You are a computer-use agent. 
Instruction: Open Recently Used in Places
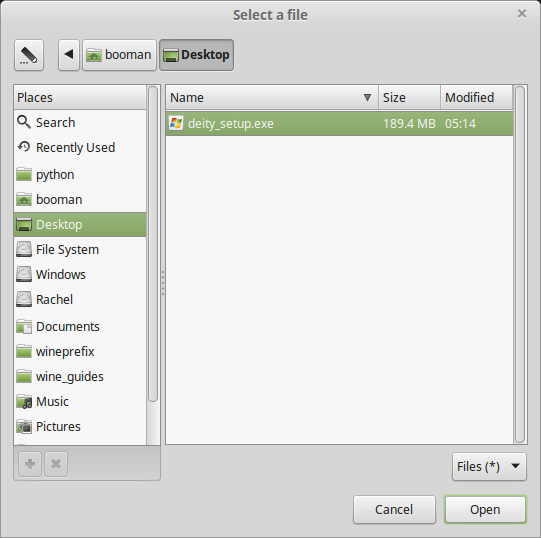[x=80, y=147]
